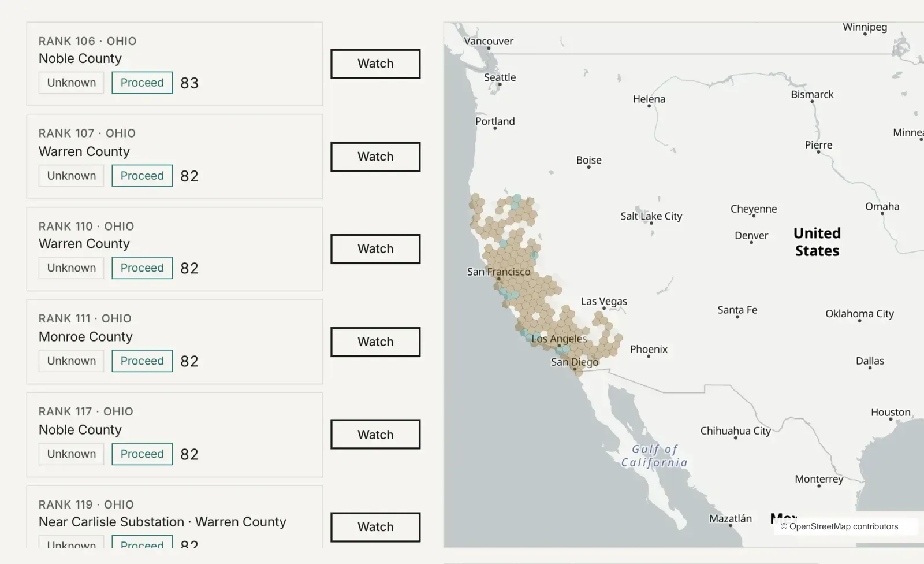The height and width of the screenshot is (564, 924).
Task: Click Oklahoma City label on the map
Action: tap(859, 314)
